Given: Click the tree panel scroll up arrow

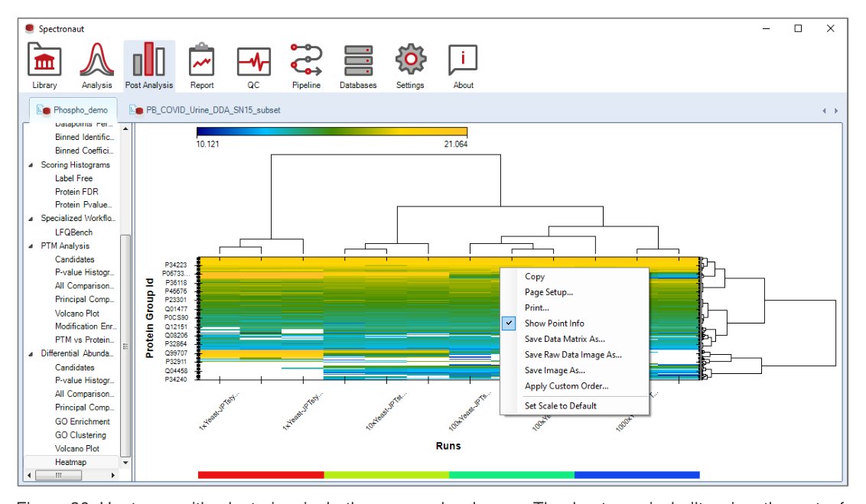Looking at the screenshot, I should [x=125, y=128].
